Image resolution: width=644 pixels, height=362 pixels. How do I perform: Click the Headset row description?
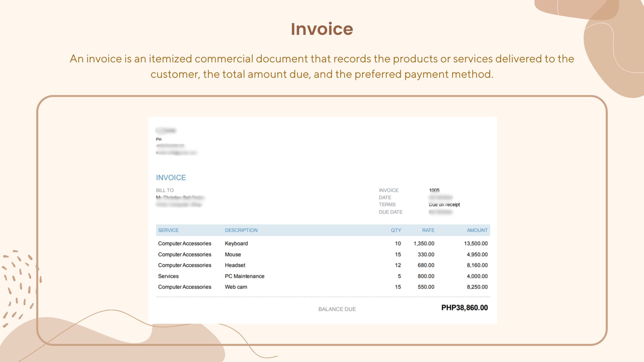(x=235, y=265)
